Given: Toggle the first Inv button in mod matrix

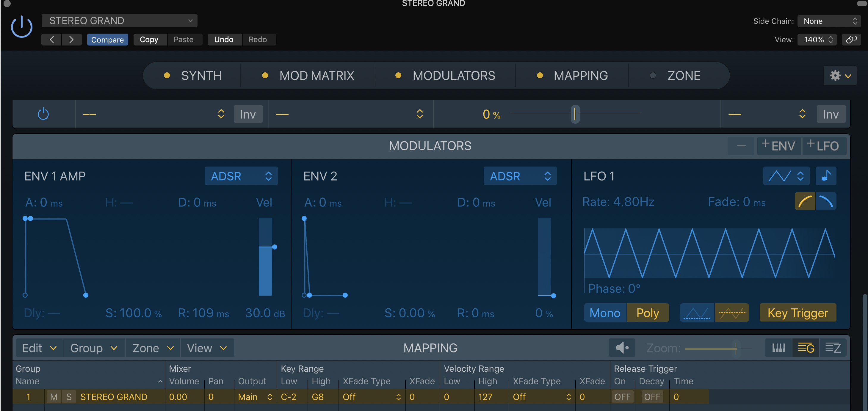Looking at the screenshot, I should (248, 114).
